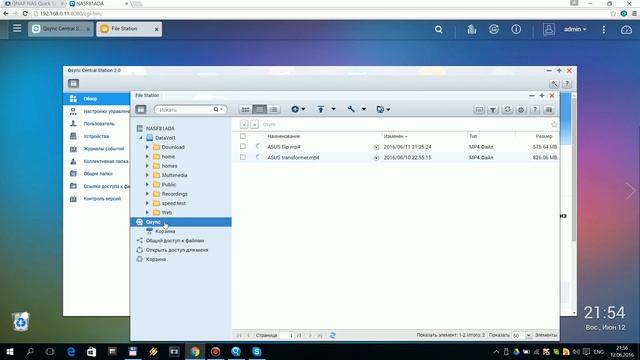
Task: Switch File Station to list view
Action: [x=260, y=109]
